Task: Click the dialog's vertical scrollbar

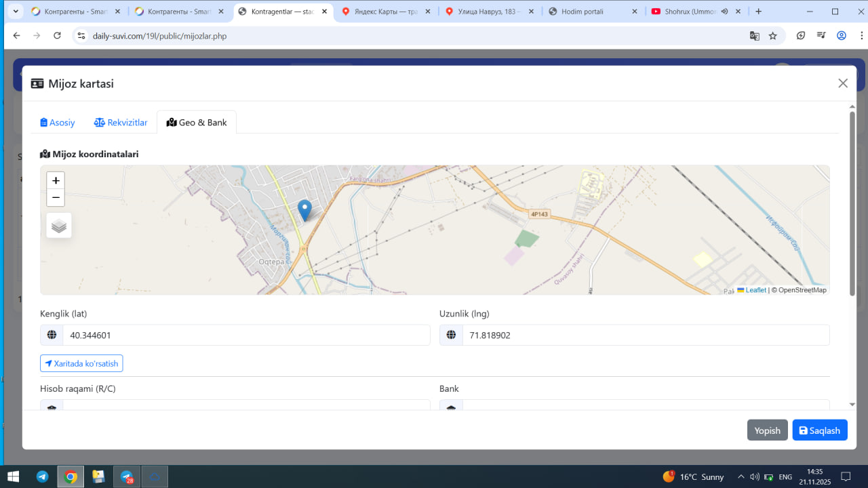Action: (x=852, y=203)
